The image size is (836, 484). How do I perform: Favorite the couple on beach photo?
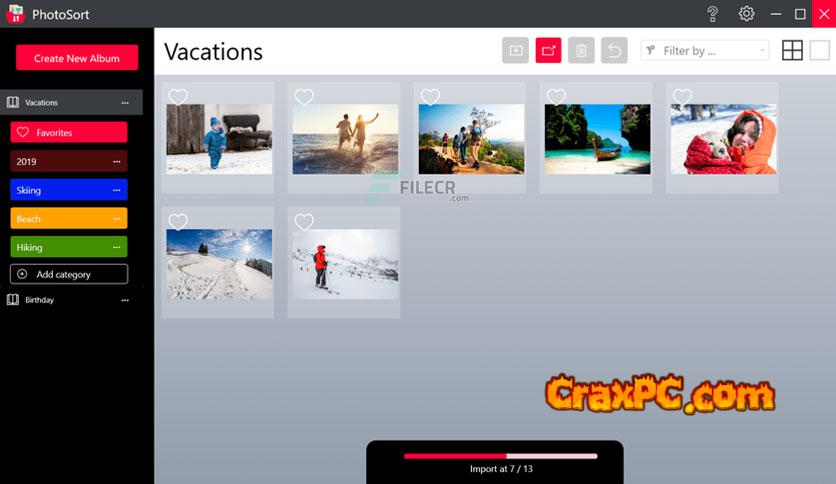(304, 96)
